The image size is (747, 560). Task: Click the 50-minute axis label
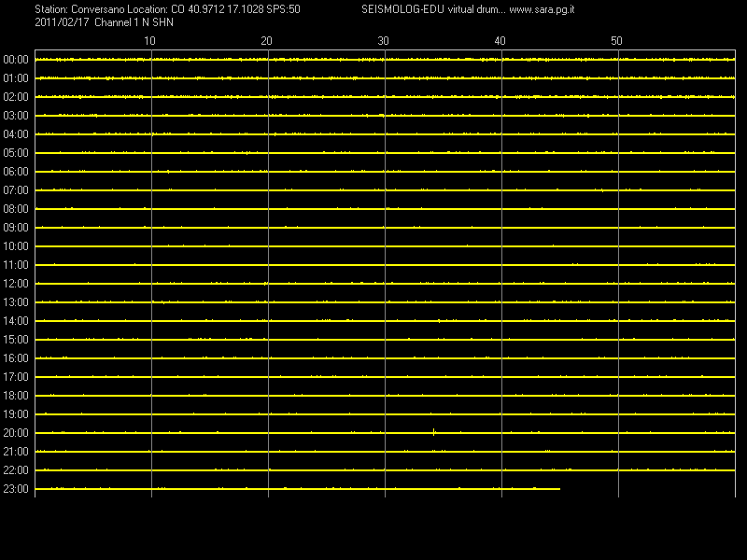point(616,41)
